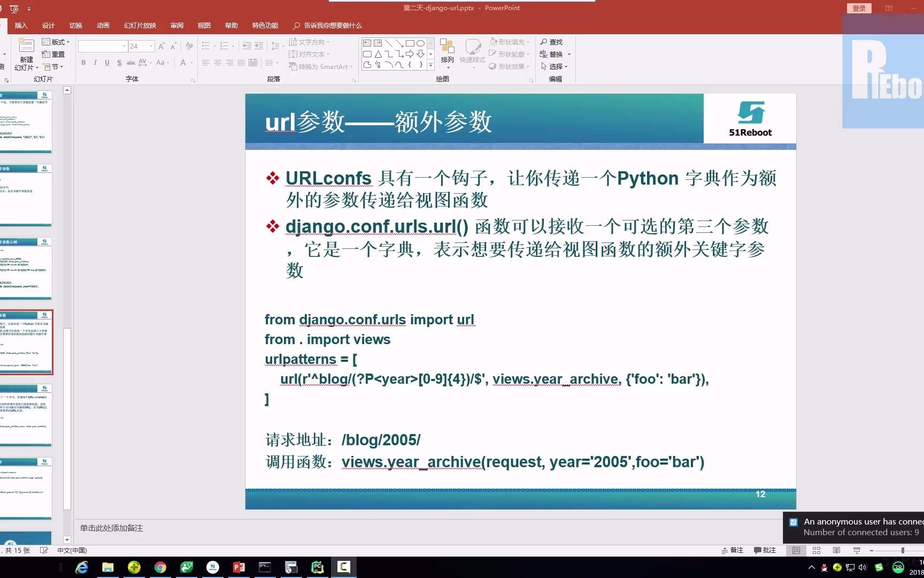Click Convert to SmartArt button
924x578 pixels.
[321, 67]
